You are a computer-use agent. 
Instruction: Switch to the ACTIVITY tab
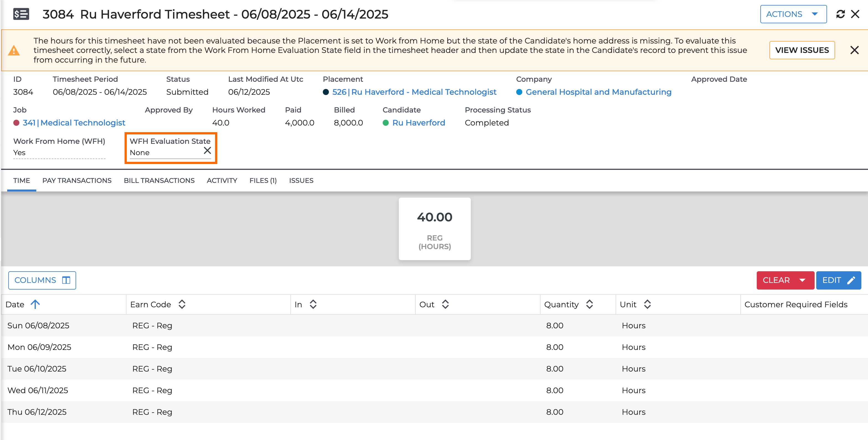coord(222,181)
